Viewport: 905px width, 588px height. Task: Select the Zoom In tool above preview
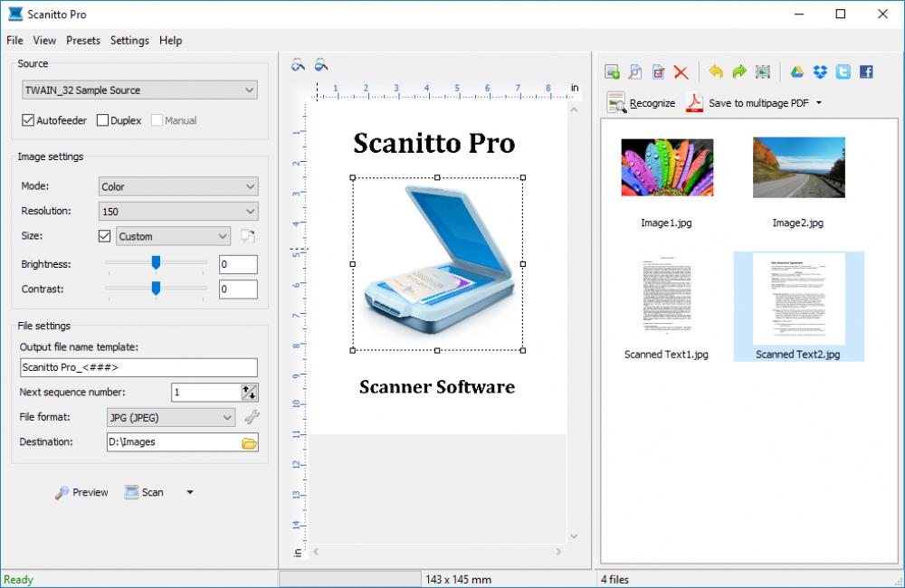297,64
